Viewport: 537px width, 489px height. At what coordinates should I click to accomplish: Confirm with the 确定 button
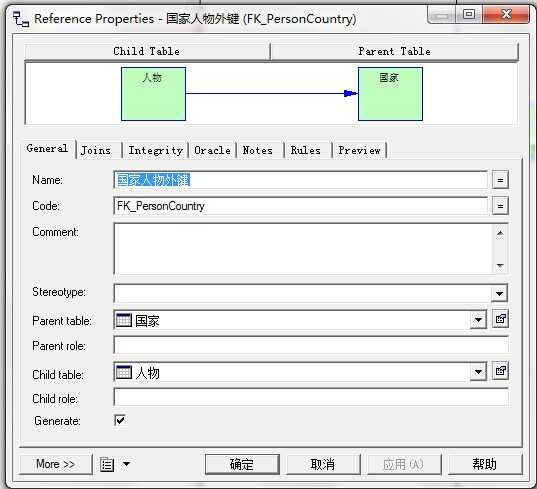point(242,464)
